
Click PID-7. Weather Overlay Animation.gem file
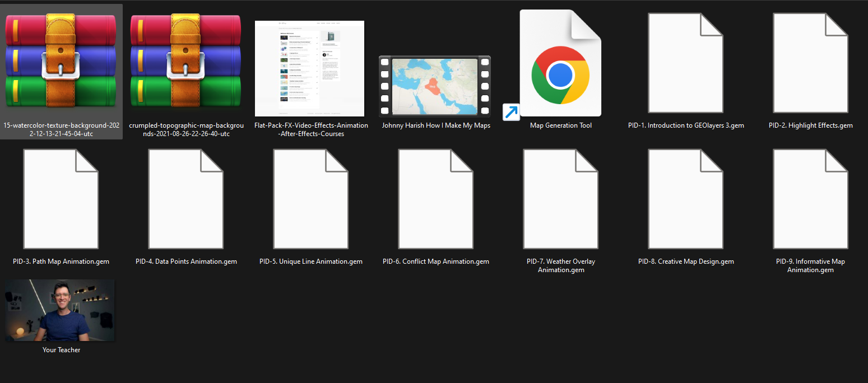tap(560, 199)
